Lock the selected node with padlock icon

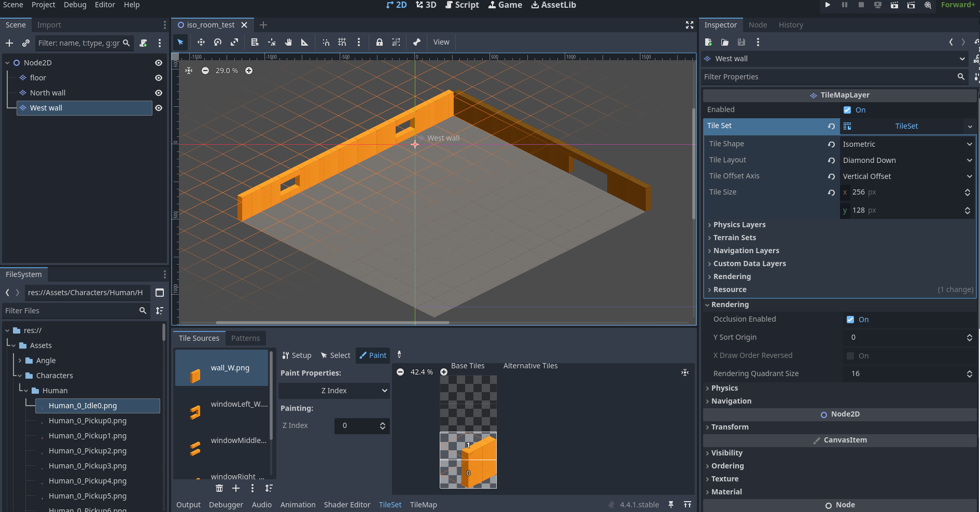point(380,42)
